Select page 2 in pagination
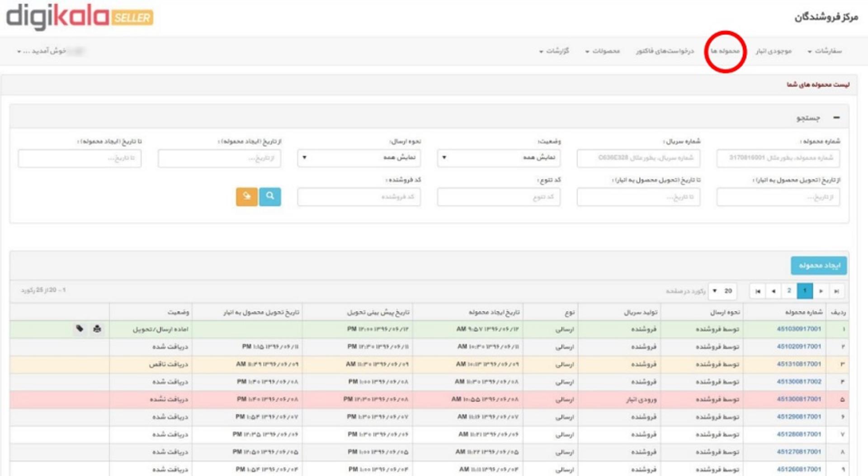The image size is (868, 476). pyautogui.click(x=789, y=291)
